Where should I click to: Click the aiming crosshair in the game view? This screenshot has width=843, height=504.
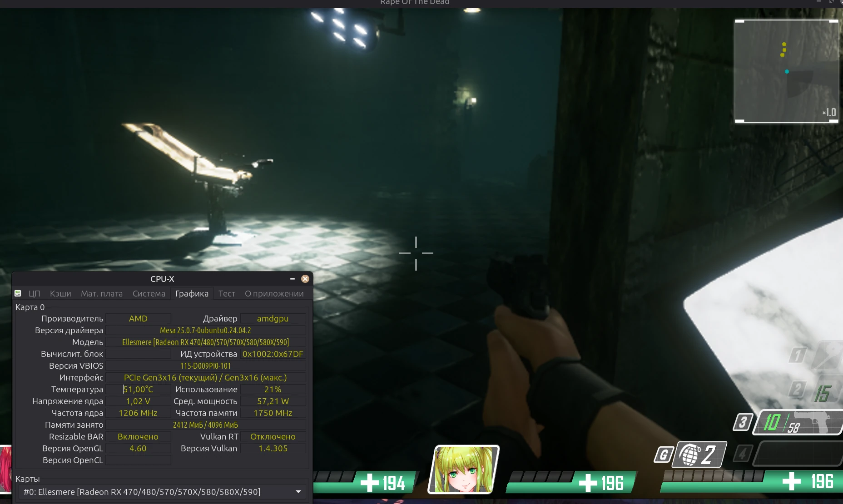[416, 253]
